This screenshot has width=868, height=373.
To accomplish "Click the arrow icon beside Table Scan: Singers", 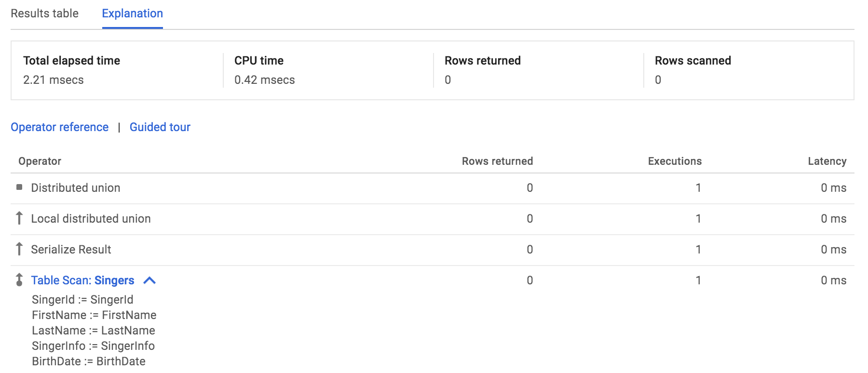I will coord(19,280).
